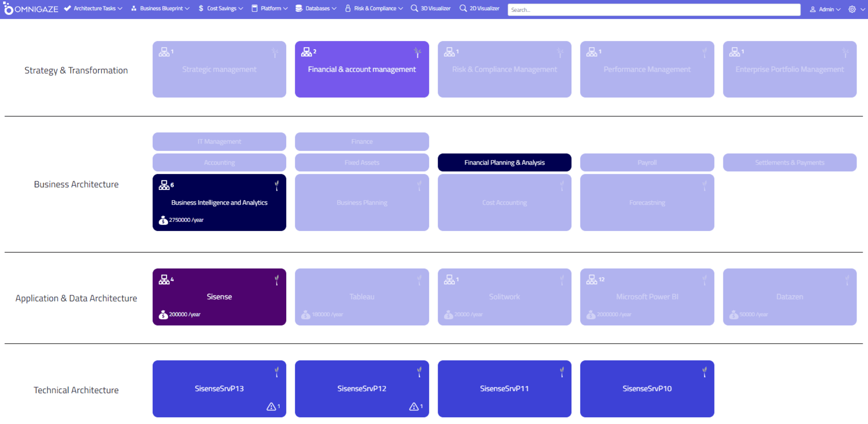This screenshot has height=424, width=868.
Task: Select the Financial & account management card
Action: (362, 69)
